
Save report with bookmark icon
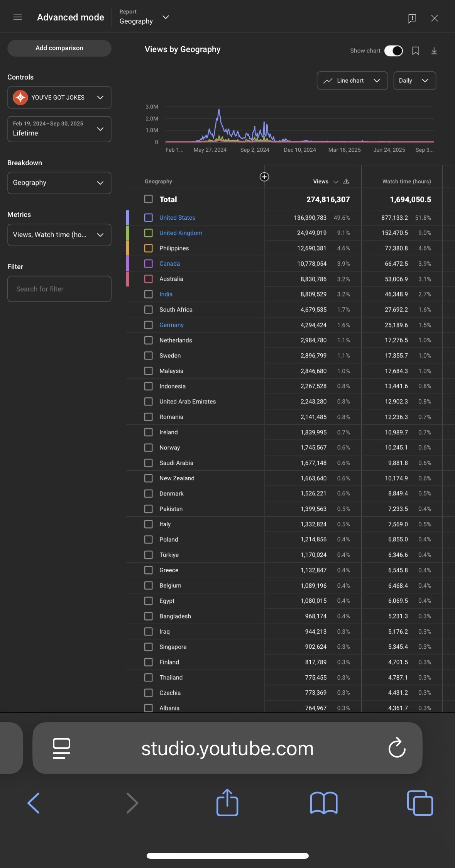point(415,51)
